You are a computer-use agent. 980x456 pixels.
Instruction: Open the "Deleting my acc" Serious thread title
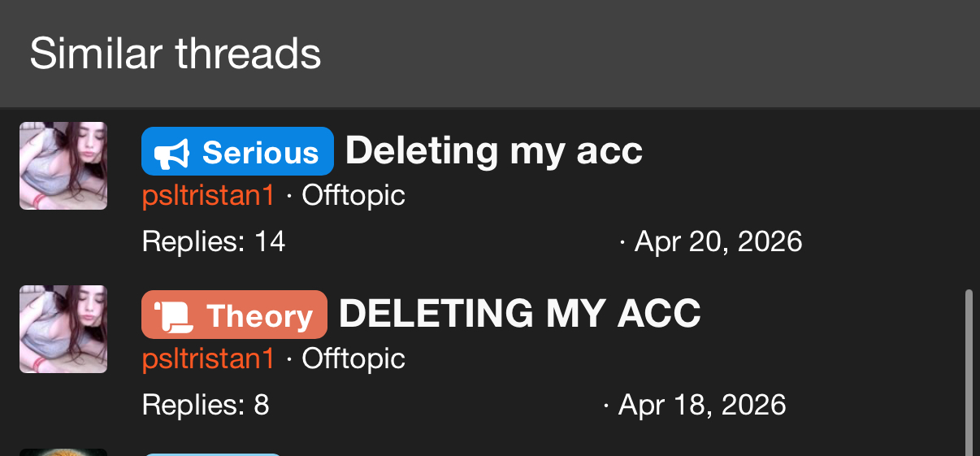click(x=493, y=150)
